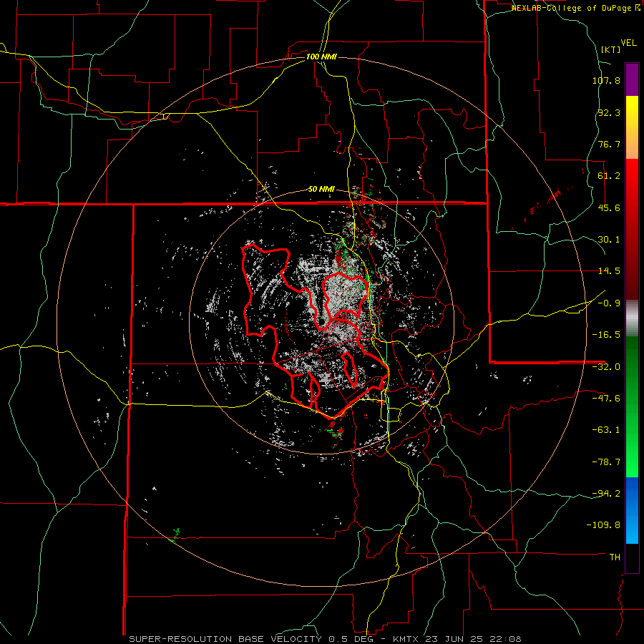The height and width of the screenshot is (644, 644).
Task: Click the purple segment of velocity color bar
Action: [632, 79]
